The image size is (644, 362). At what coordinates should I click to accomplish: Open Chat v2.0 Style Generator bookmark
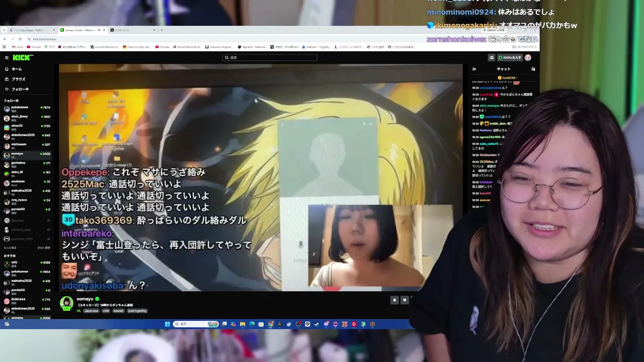pos(136,47)
